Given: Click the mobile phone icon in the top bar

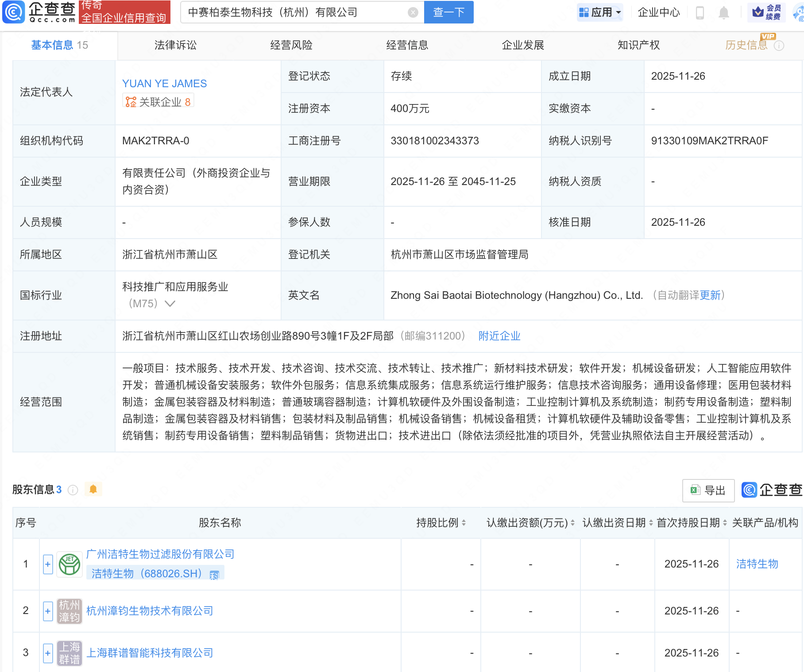Looking at the screenshot, I should tap(700, 12).
